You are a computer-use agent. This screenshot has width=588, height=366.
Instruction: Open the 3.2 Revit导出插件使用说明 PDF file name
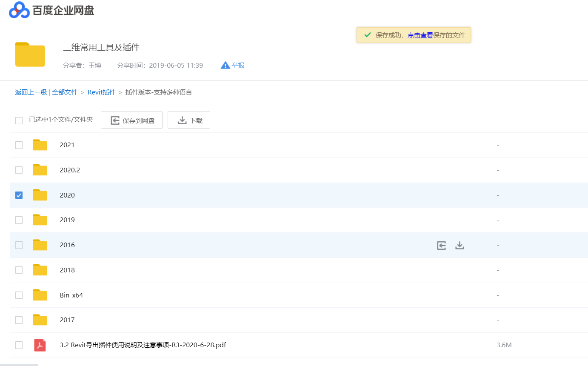(143, 345)
